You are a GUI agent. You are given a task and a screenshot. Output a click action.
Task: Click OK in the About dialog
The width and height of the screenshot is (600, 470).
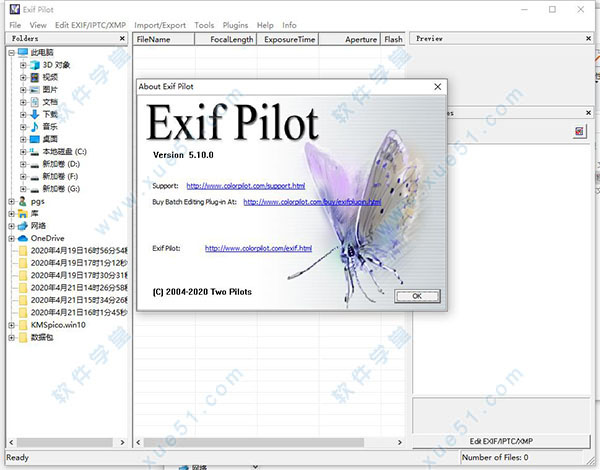tap(417, 296)
